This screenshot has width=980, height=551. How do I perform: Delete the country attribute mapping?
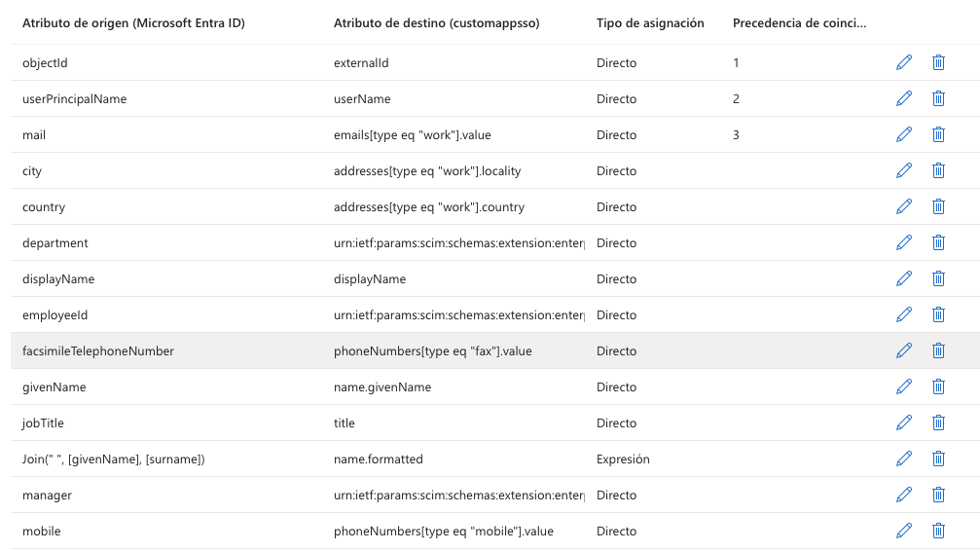pyautogui.click(x=938, y=206)
